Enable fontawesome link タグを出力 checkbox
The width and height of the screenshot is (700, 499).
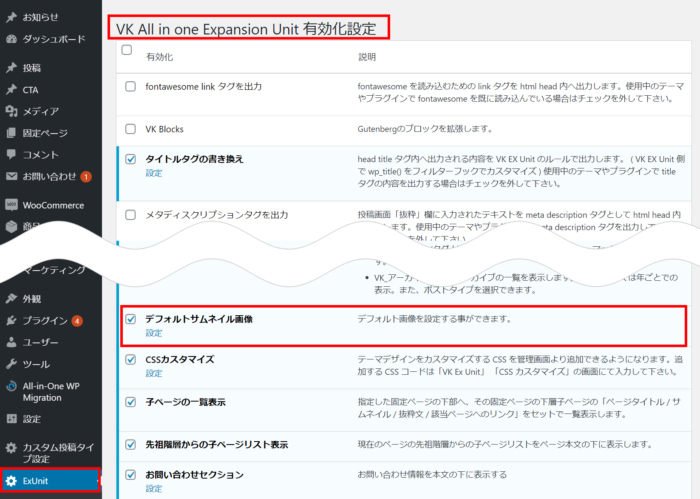[130, 86]
